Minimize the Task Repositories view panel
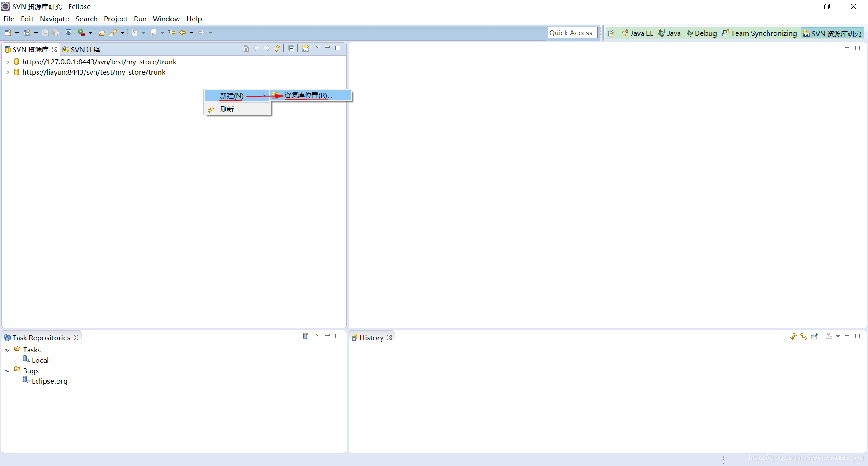The height and width of the screenshot is (466, 868). tap(327, 335)
